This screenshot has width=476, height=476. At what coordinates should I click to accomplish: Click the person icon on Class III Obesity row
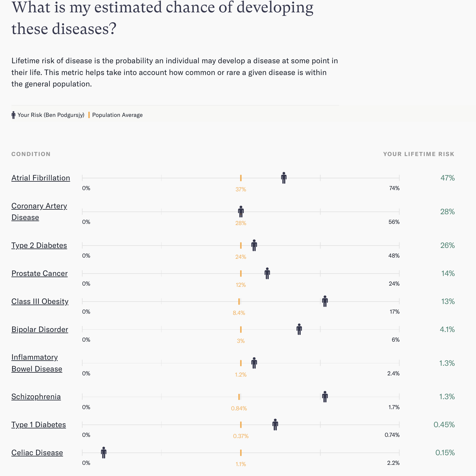(325, 301)
